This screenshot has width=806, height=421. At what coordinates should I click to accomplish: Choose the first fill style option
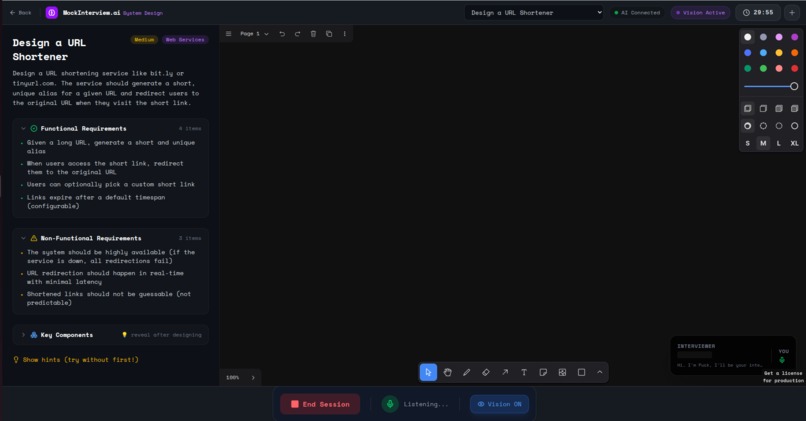click(x=747, y=108)
